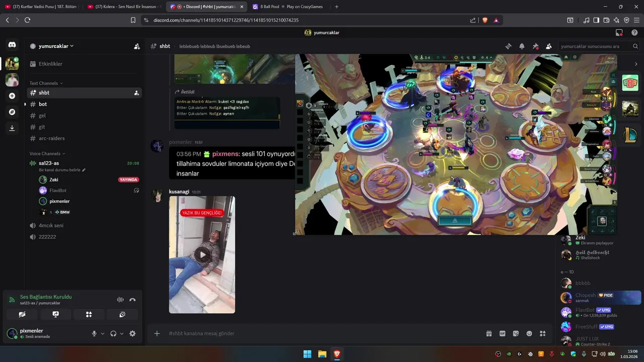
Task: Play the kusanagi video attachment
Action: coord(202,254)
